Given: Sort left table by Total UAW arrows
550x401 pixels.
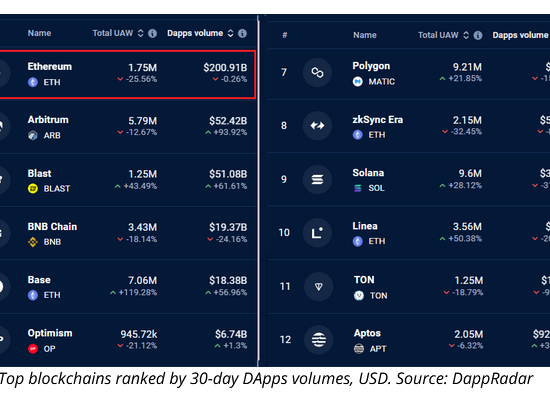Looking at the screenshot, I should point(140,33).
